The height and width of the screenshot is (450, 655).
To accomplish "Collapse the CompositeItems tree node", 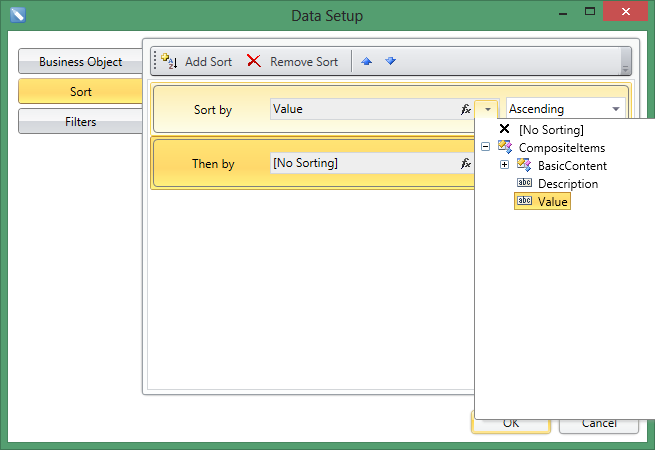I will pos(486,148).
